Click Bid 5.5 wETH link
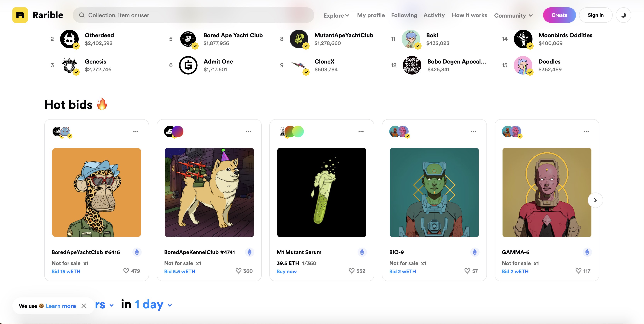The height and width of the screenshot is (324, 644). point(180,271)
